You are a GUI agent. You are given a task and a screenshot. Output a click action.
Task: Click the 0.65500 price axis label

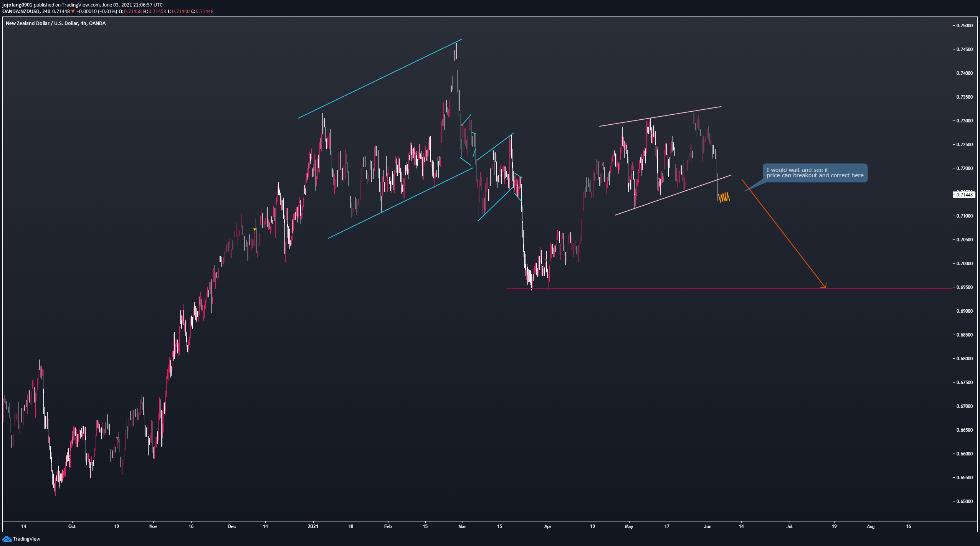(964, 478)
